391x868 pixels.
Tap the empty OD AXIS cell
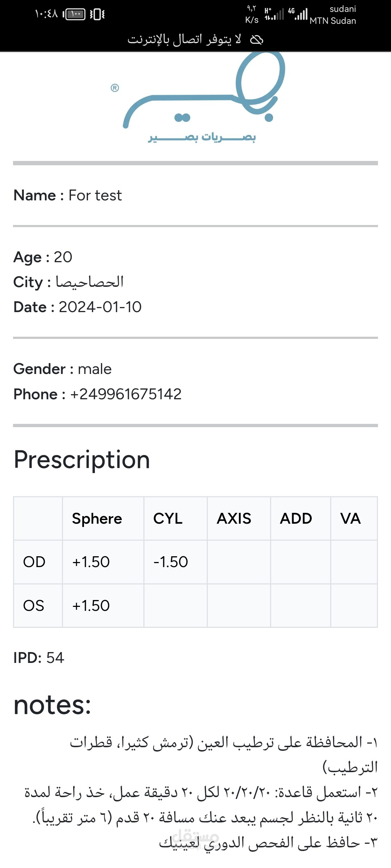click(239, 562)
